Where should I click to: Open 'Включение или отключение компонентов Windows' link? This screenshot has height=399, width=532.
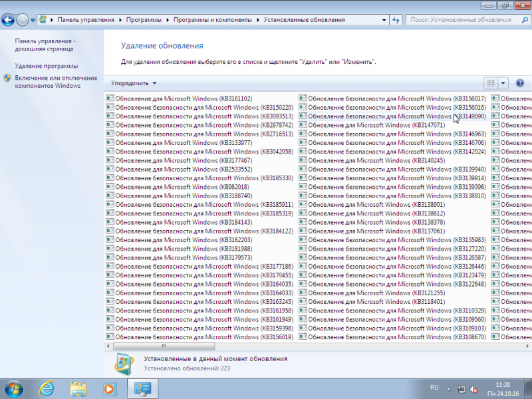point(56,82)
